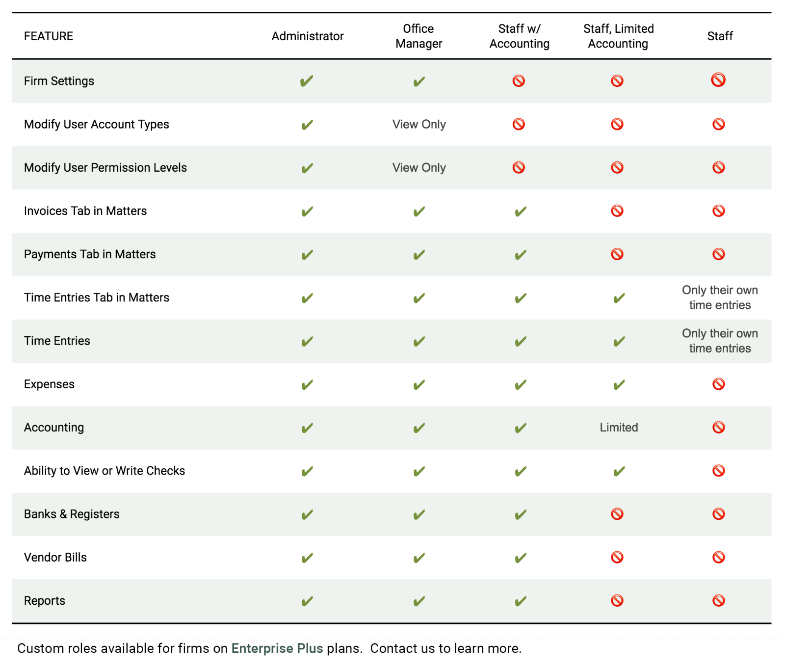This screenshot has width=785, height=672.
Task: Click Staff prohibited icon in Reports row
Action: [719, 600]
